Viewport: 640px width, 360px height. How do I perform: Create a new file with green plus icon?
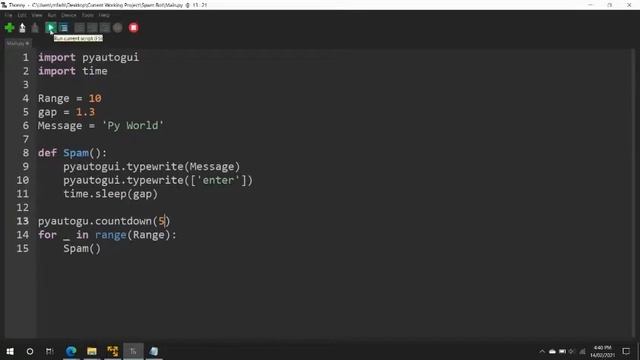point(9,28)
